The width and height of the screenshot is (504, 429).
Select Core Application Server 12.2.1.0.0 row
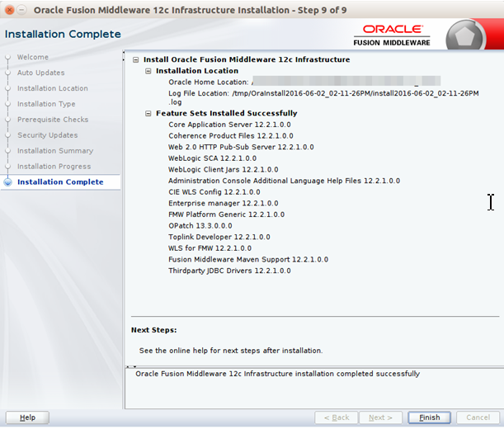click(229, 125)
